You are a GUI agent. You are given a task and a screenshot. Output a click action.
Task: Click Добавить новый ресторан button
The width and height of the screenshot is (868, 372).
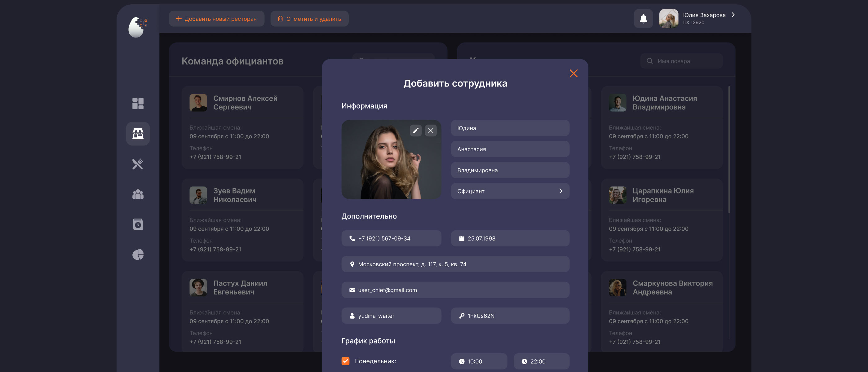[216, 19]
